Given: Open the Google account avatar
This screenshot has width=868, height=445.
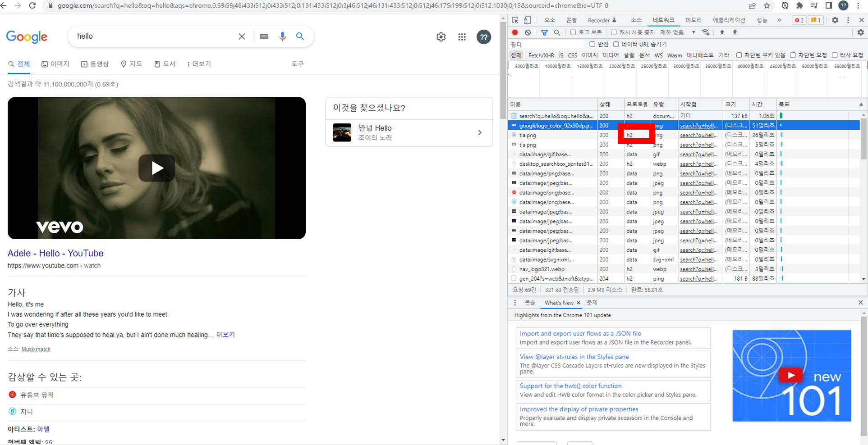Looking at the screenshot, I should point(484,37).
